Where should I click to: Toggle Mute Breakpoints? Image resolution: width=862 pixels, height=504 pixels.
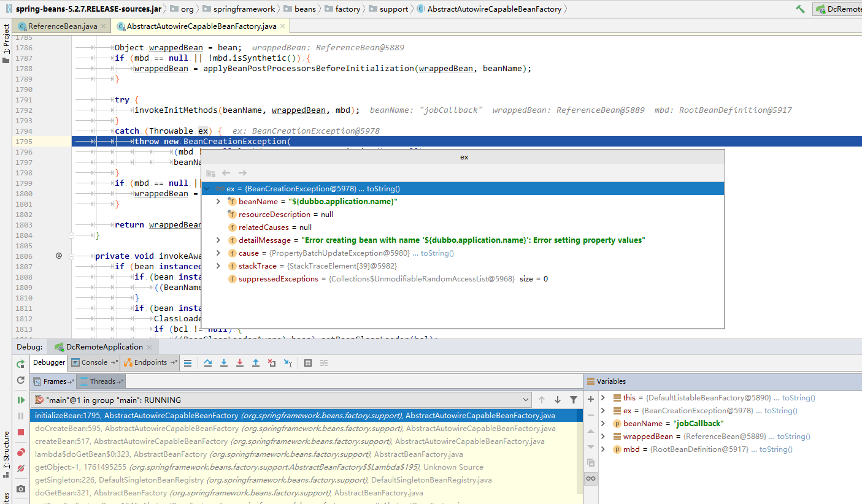21,468
